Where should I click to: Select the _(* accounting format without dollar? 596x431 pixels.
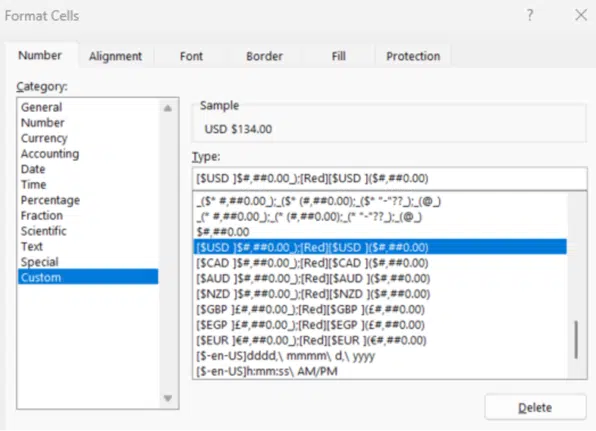tap(380, 217)
